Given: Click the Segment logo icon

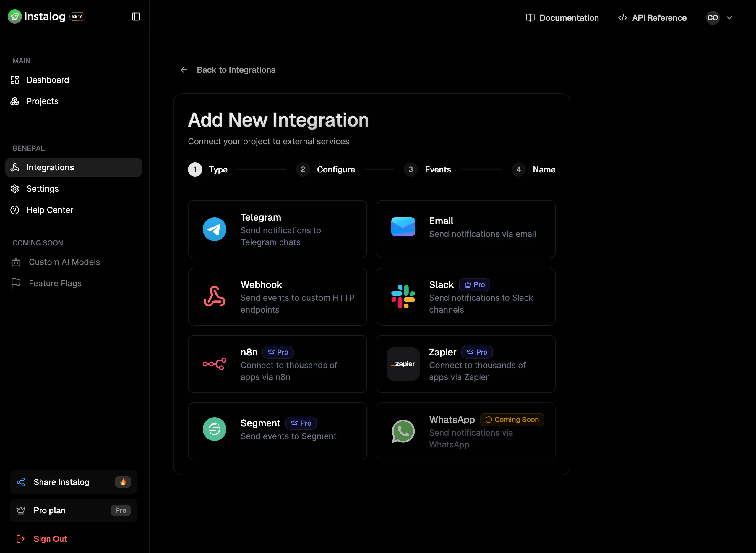Looking at the screenshot, I should coord(215,429).
